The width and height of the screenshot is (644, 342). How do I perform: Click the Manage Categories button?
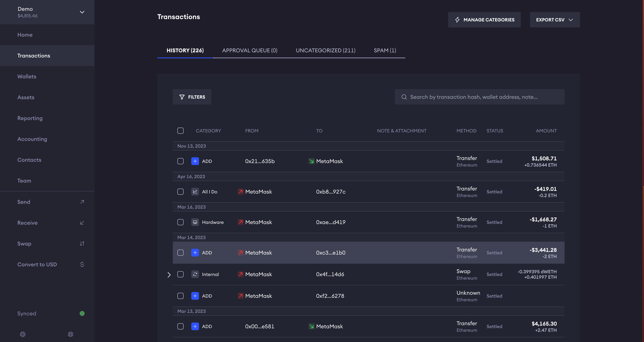pyautogui.click(x=484, y=20)
